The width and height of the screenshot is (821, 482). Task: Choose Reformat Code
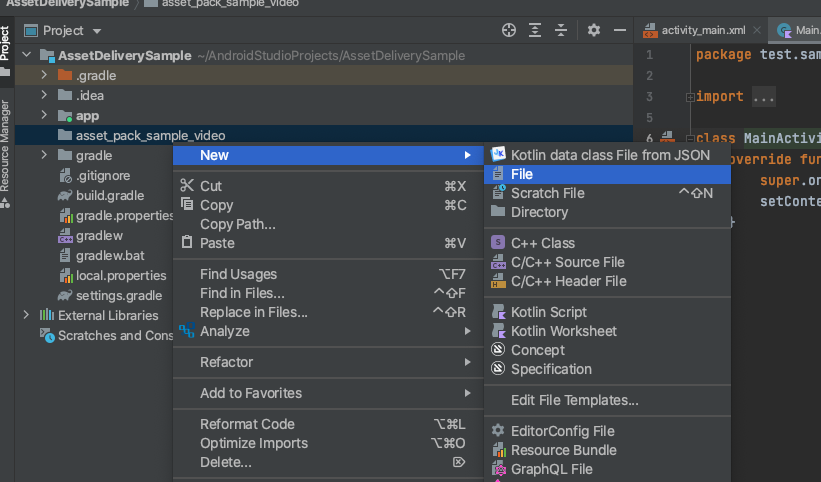328,424
